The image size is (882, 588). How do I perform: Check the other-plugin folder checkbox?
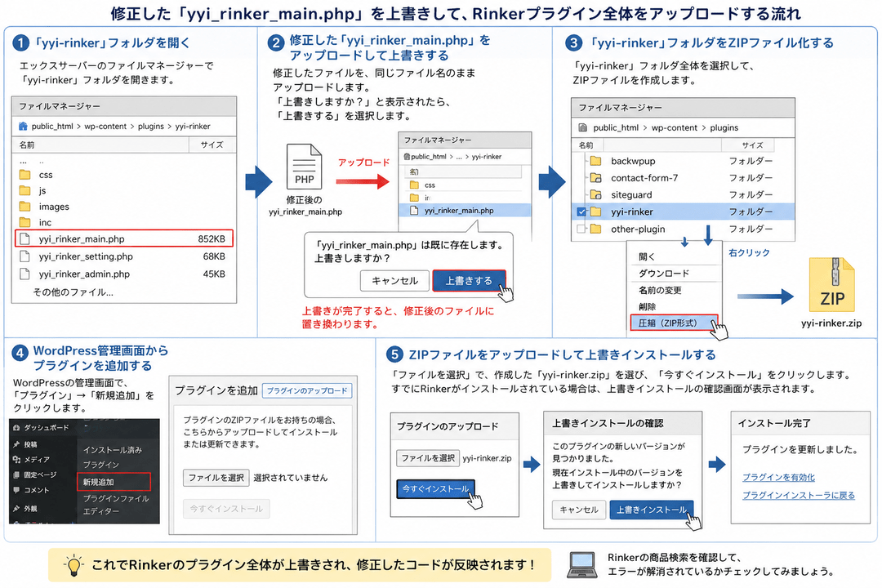[581, 229]
